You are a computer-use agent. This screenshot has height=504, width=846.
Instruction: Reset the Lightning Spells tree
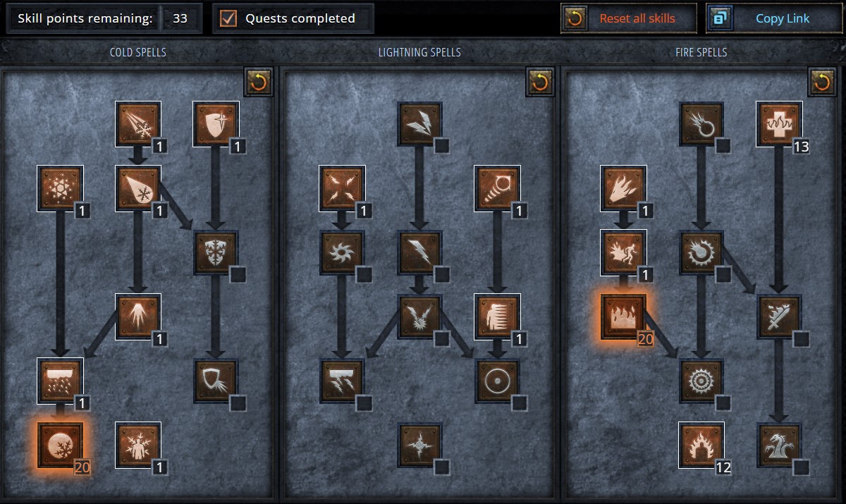pyautogui.click(x=540, y=82)
